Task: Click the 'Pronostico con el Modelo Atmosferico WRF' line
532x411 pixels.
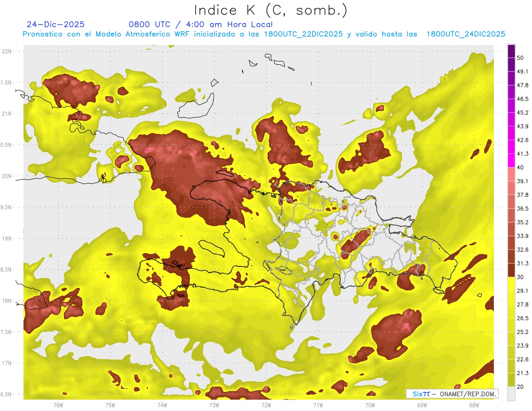Action: pyautogui.click(x=264, y=34)
